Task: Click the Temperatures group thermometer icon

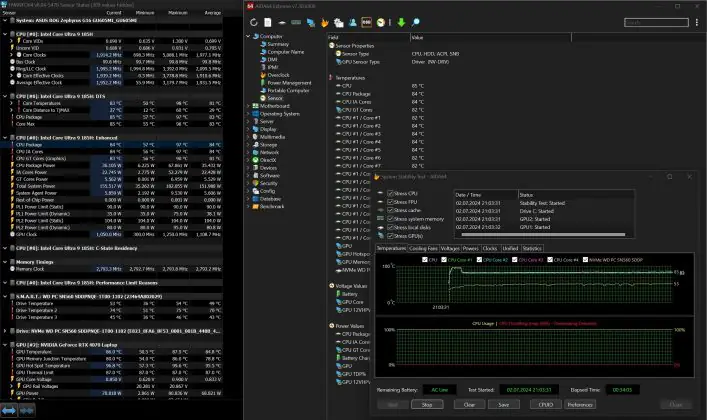Action: (x=331, y=78)
